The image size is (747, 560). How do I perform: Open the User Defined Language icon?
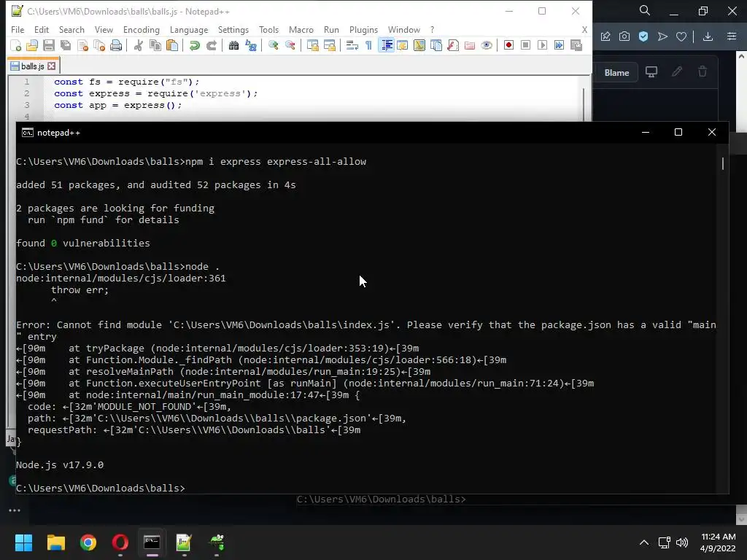[x=403, y=45]
